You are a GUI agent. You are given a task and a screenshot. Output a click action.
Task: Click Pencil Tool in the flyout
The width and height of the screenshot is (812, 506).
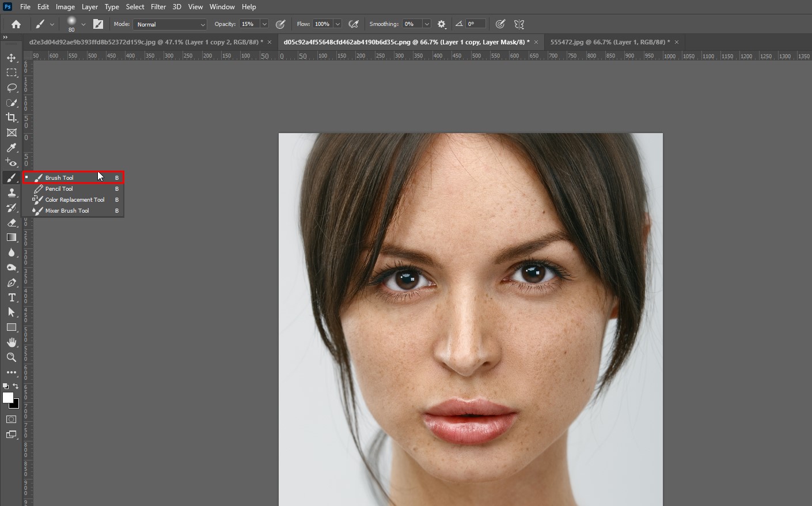pyautogui.click(x=59, y=189)
